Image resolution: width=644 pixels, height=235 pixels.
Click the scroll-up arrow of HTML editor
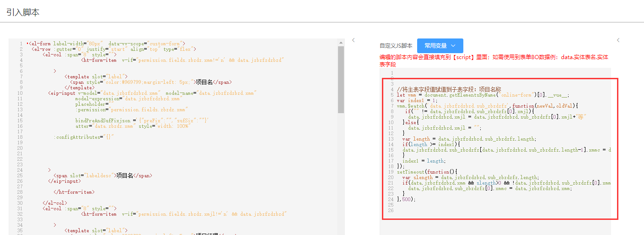point(341,43)
